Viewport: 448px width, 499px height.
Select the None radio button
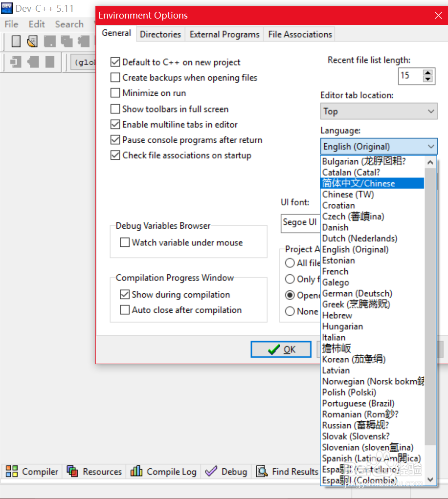290,311
